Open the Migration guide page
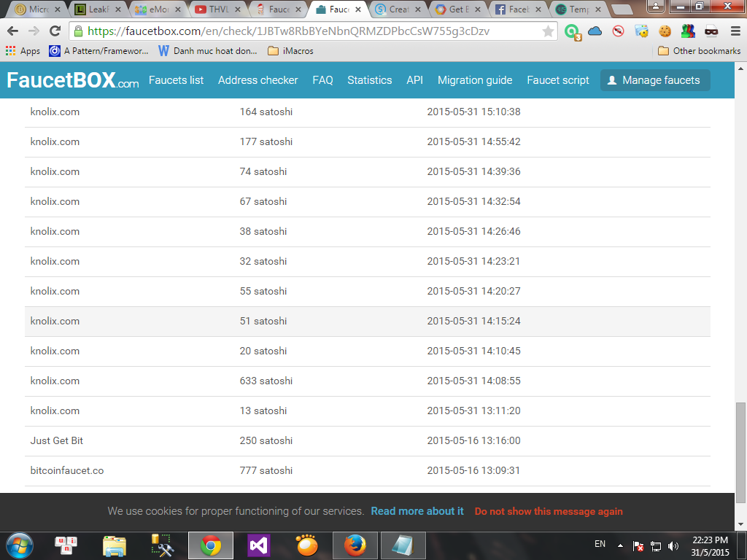This screenshot has width=747, height=560. pos(475,80)
